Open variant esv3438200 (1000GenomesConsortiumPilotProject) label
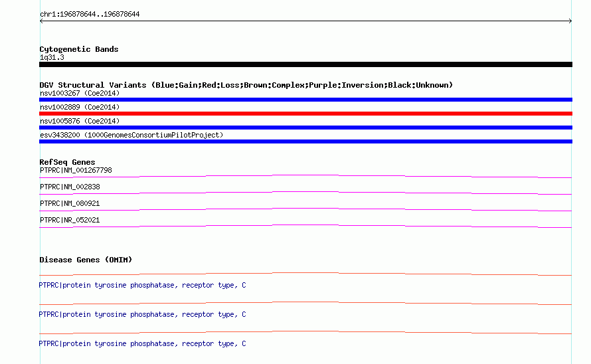The image size is (591, 364). (131, 135)
